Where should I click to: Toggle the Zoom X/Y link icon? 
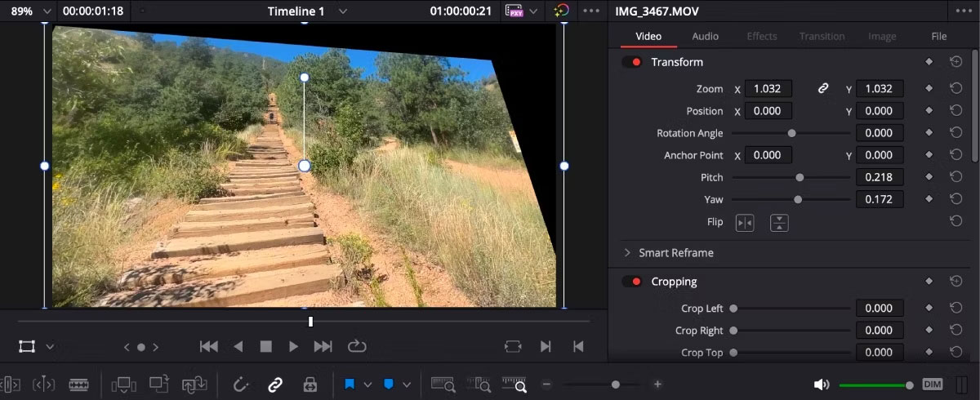(x=823, y=89)
